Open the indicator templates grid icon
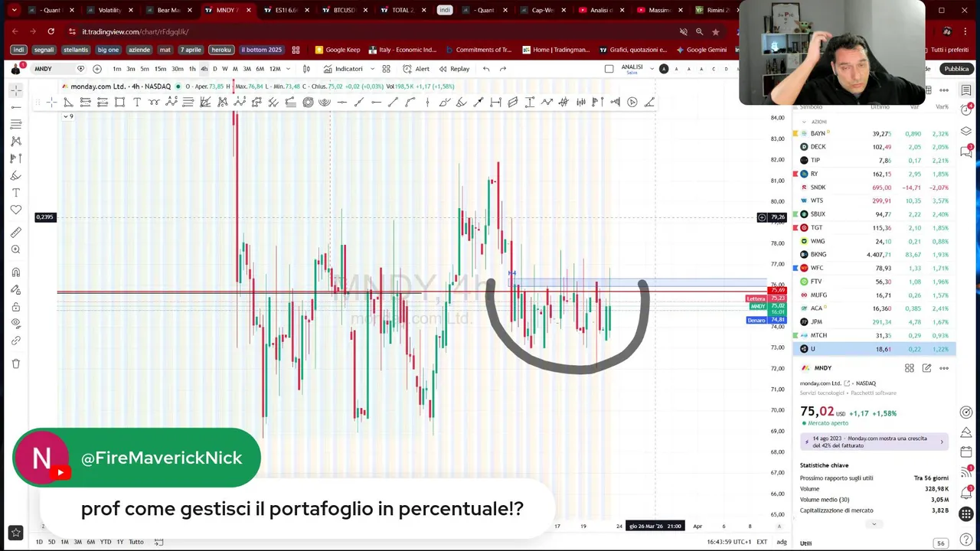980x551 pixels. click(x=387, y=69)
